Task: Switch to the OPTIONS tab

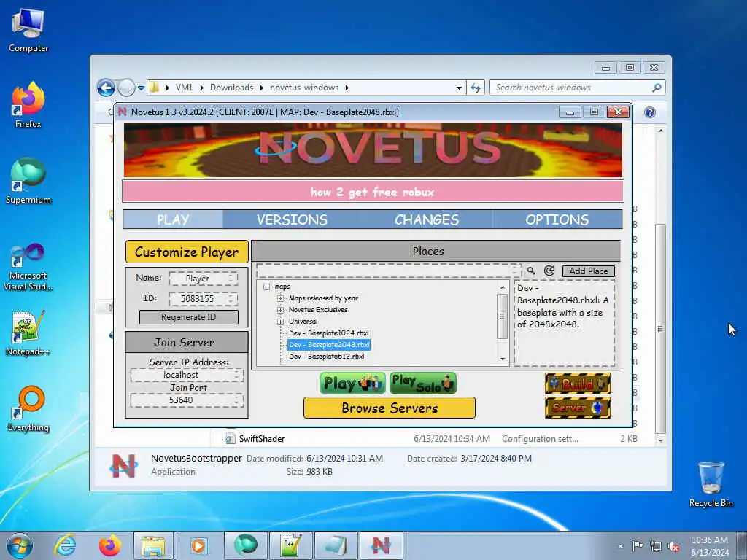Action: pos(557,219)
